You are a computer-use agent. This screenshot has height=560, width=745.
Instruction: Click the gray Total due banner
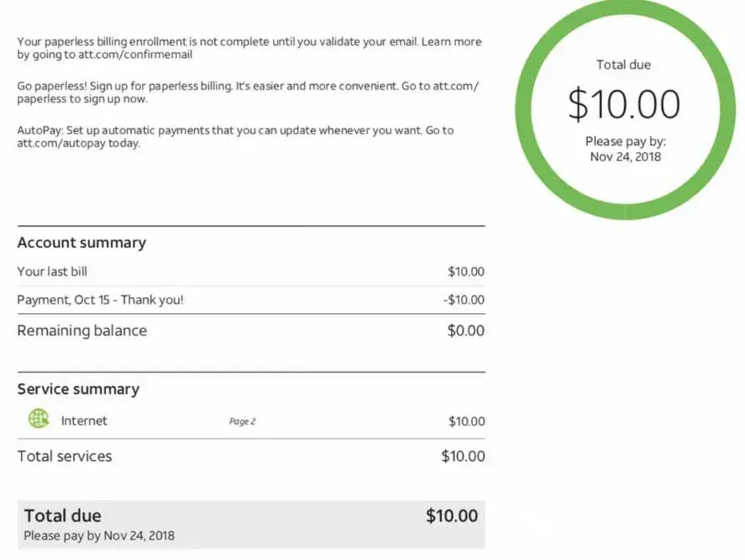[252, 525]
